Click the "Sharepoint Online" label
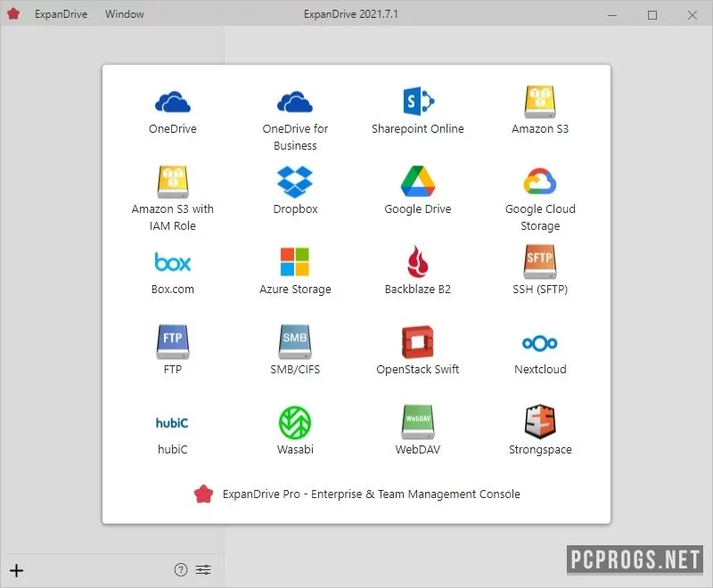This screenshot has width=713, height=588. click(418, 128)
